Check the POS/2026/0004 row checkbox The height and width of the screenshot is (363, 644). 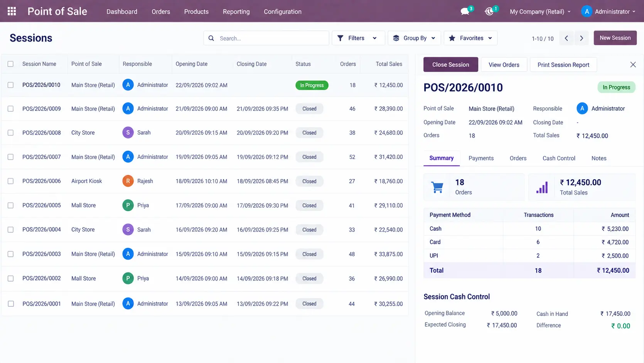pyautogui.click(x=10, y=230)
